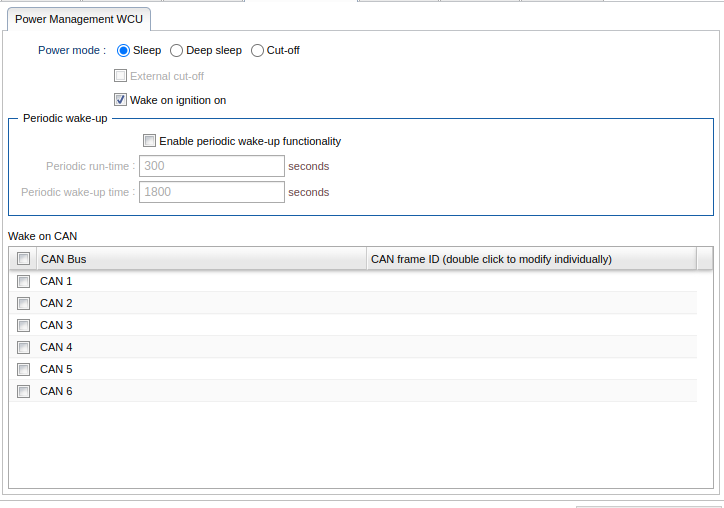Image resolution: width=724 pixels, height=508 pixels.
Task: Enable periodic wake-up functionality checkbox
Action: [x=150, y=141]
